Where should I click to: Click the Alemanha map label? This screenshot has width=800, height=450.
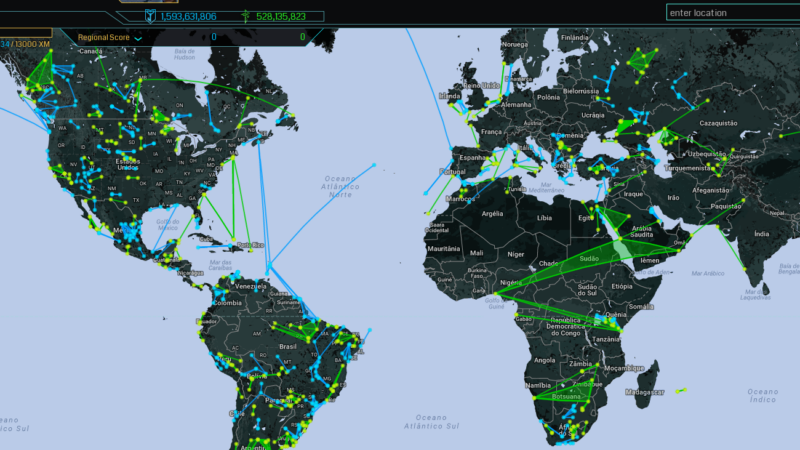pos(515,105)
